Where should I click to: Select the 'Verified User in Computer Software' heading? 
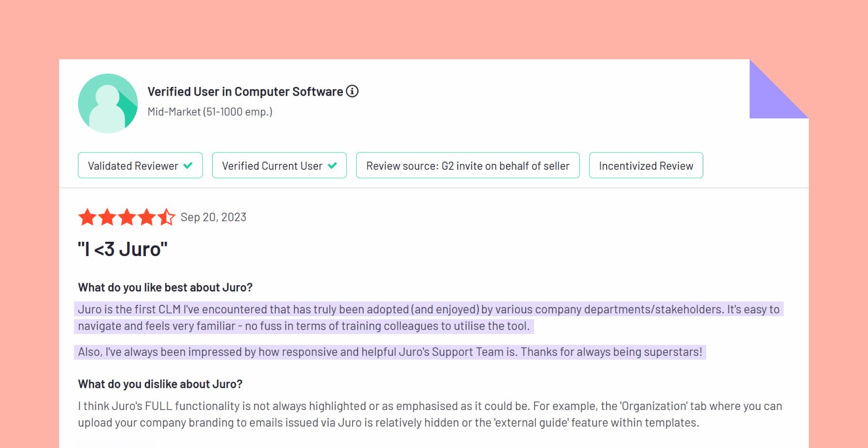[245, 91]
